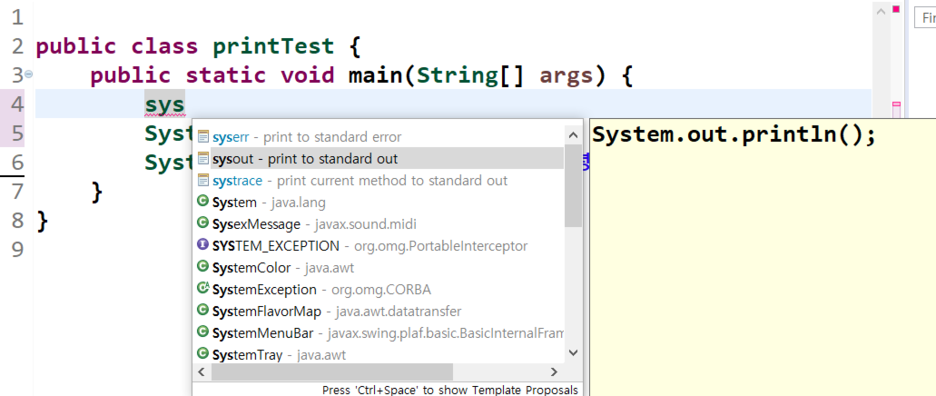Click the SystemMenuBar class icon
The width and height of the screenshot is (936, 396).
pyautogui.click(x=203, y=332)
